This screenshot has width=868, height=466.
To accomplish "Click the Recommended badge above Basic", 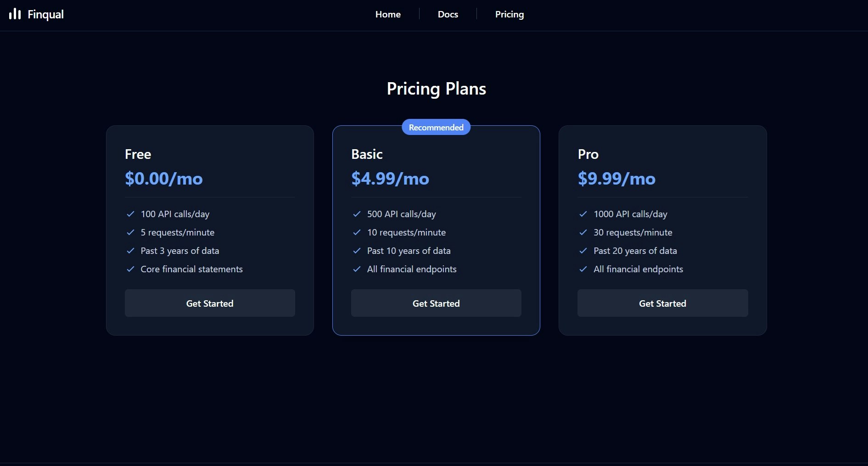I will tap(436, 127).
